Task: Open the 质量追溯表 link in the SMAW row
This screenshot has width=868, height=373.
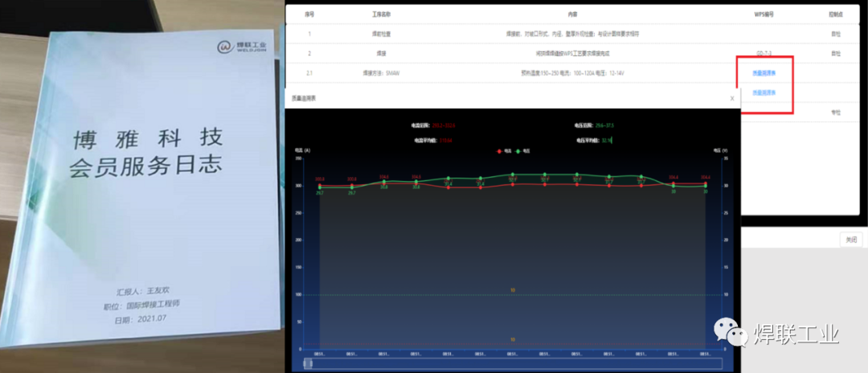Action: (764, 73)
